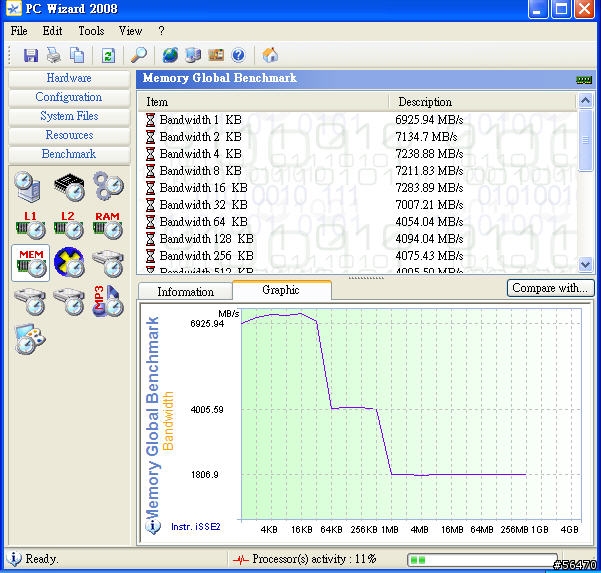Image resolution: width=601 pixels, height=573 pixels.
Task: Click the info icon in graph panel
Action: coord(153,527)
